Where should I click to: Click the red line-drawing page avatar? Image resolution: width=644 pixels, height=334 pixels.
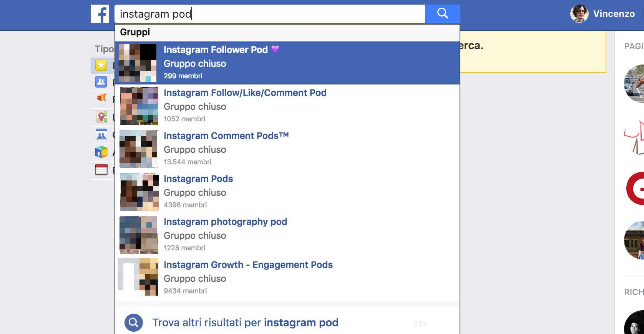[634, 137]
